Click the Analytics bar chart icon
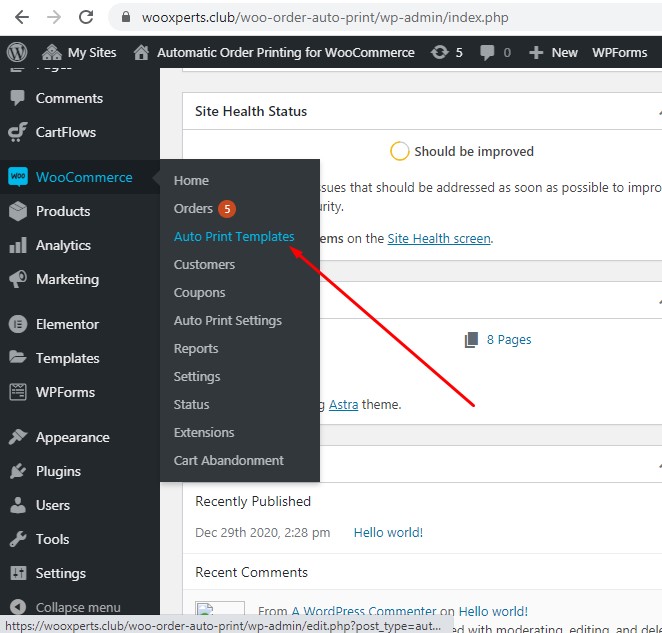 (18, 245)
